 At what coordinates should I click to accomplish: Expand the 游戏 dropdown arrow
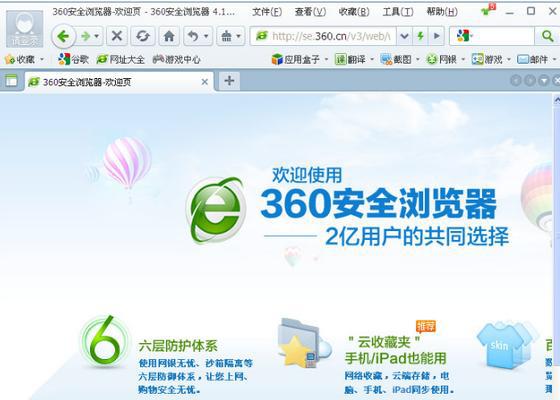click(x=509, y=59)
